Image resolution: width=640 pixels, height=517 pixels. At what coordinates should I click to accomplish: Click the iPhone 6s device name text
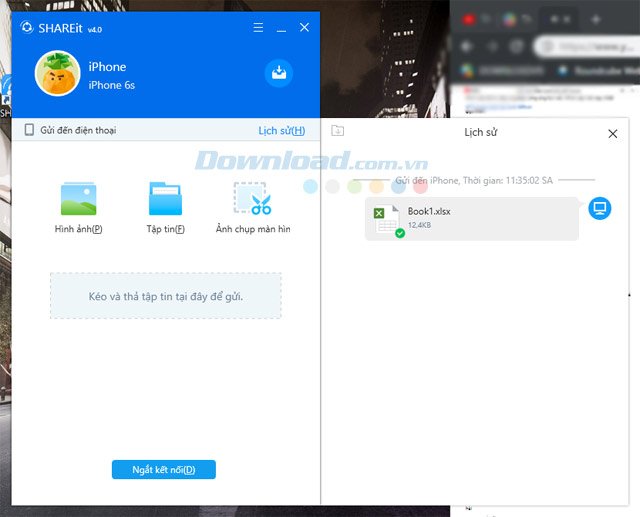pos(111,85)
